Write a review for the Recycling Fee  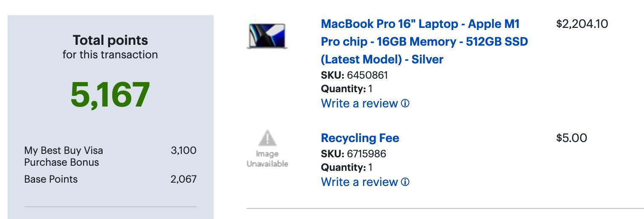pos(359,182)
